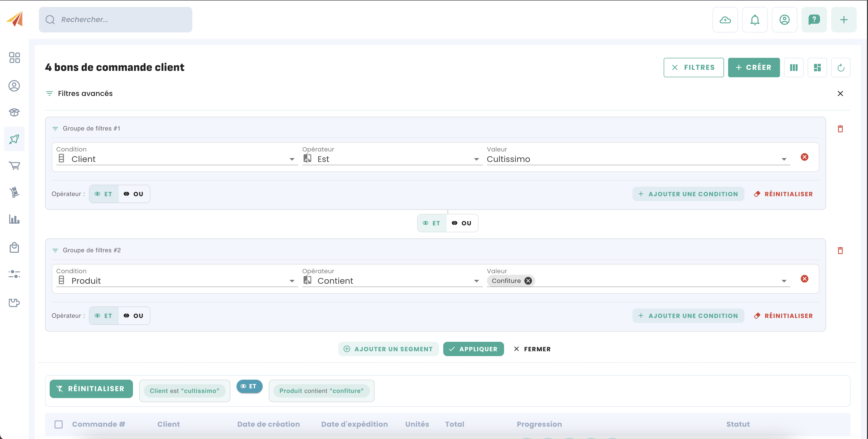Image resolution: width=868 pixels, height=439 pixels.
Task: Click the Statut column header
Action: pyautogui.click(x=738, y=424)
